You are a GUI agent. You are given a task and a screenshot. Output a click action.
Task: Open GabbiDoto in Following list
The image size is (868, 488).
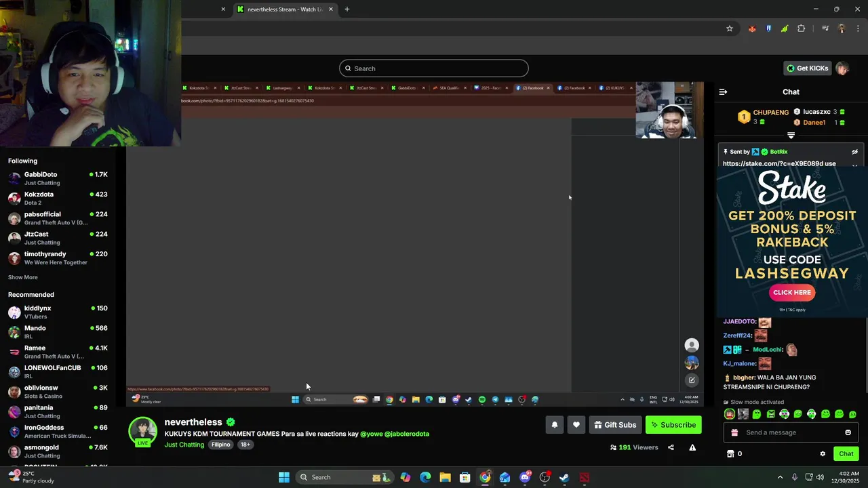click(x=58, y=178)
